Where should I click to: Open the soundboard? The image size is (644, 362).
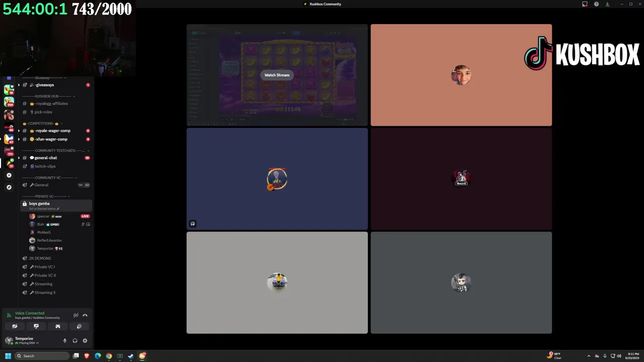tap(79, 326)
